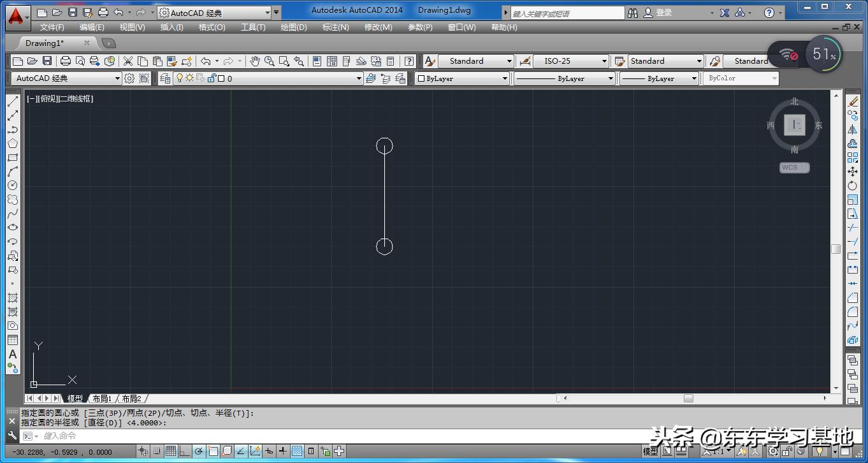This screenshot has height=463, width=868.
Task: Toggle Grid Display in status bar
Action: (171, 452)
